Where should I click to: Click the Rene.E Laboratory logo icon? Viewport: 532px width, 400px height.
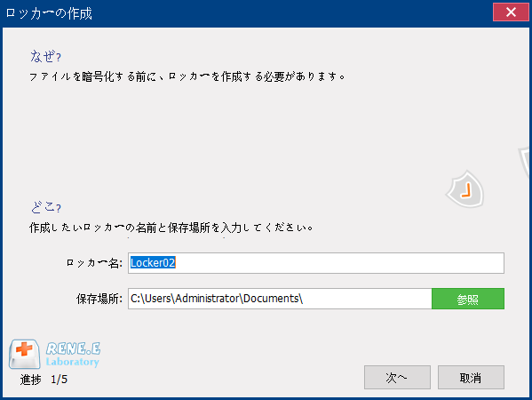(x=24, y=354)
